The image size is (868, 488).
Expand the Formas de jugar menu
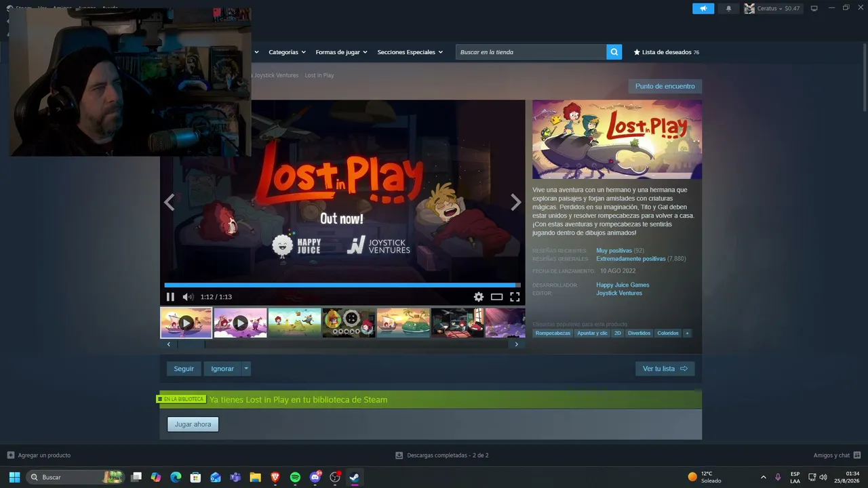coord(341,52)
